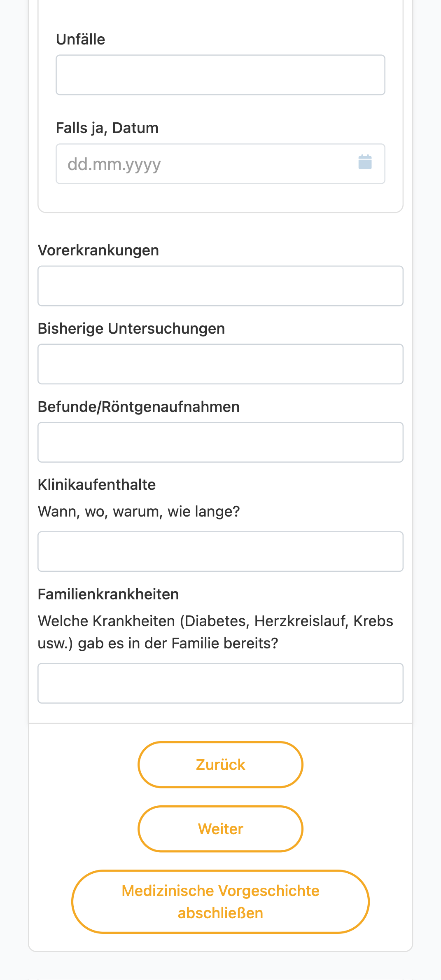Click the Welche Krankheiten description text
This screenshot has height=980, width=441.
pyautogui.click(x=215, y=632)
